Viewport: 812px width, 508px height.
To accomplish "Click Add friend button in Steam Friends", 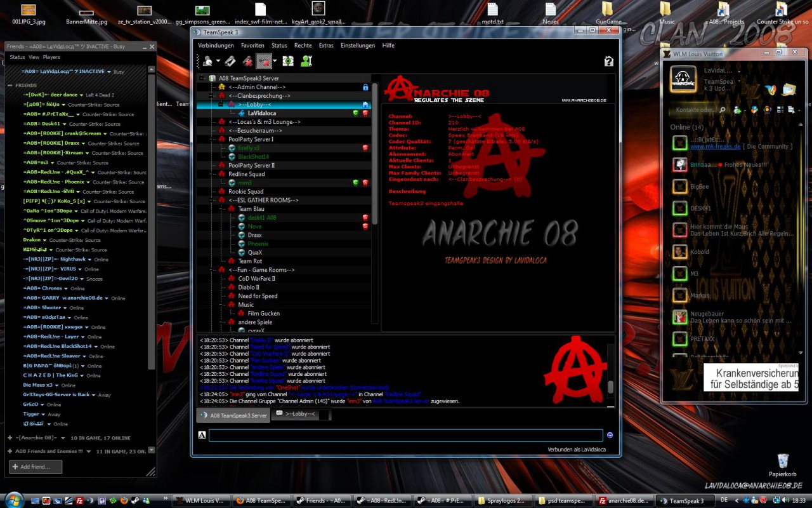I will point(36,467).
